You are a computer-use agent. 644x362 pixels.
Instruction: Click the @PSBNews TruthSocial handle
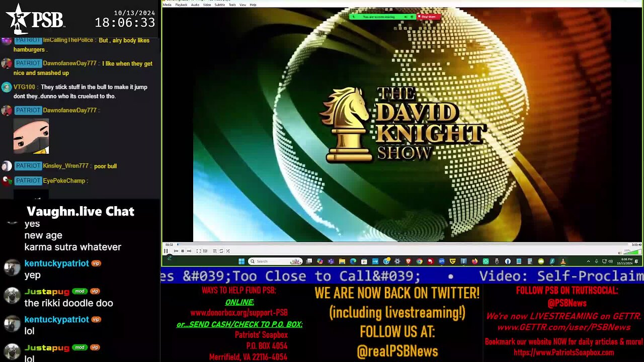click(x=567, y=303)
